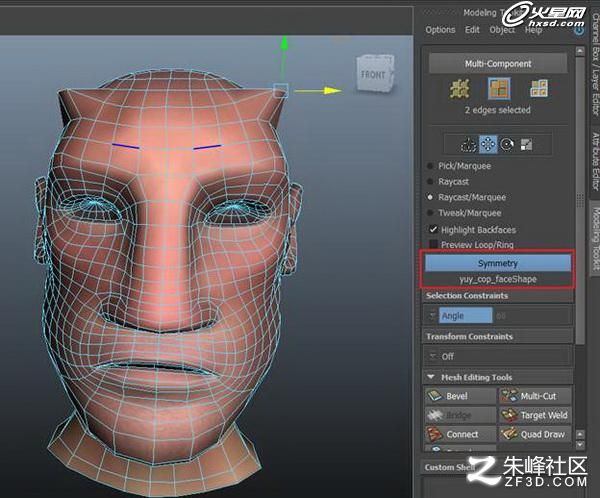Screen dimensions: 600x498
Task: Click yuy_cop_faceShape symmetry object label
Action: point(498,279)
